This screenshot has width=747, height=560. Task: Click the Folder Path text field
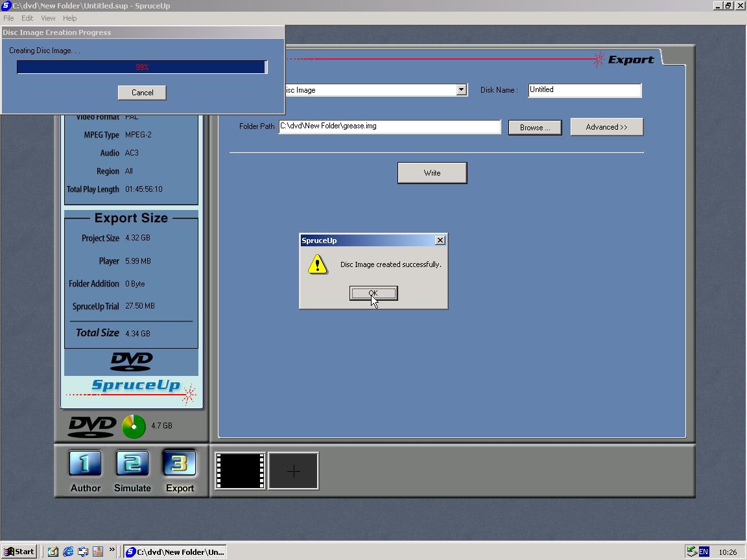(390, 126)
